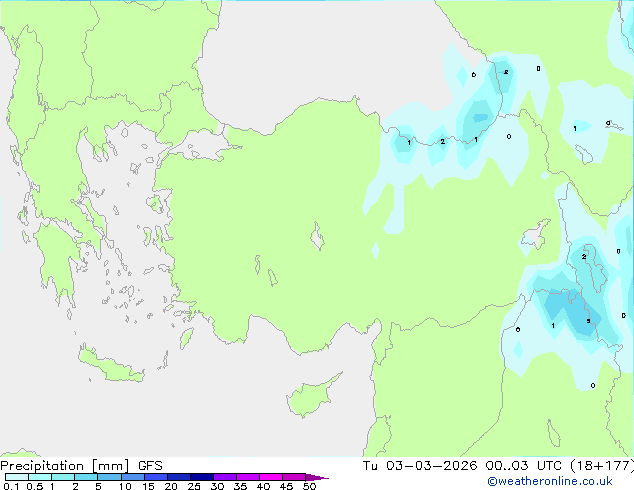The height and width of the screenshot is (490, 634).
Task: Pick the 35–40 mm legend color swatch
Action: click(248, 477)
